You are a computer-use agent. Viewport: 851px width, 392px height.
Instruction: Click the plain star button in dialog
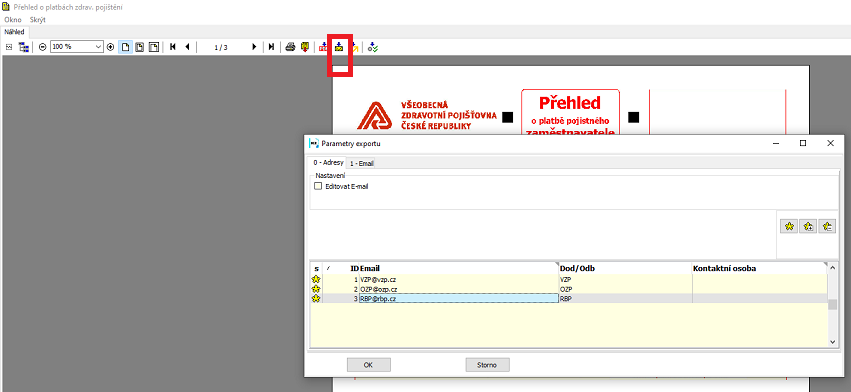tap(789, 226)
